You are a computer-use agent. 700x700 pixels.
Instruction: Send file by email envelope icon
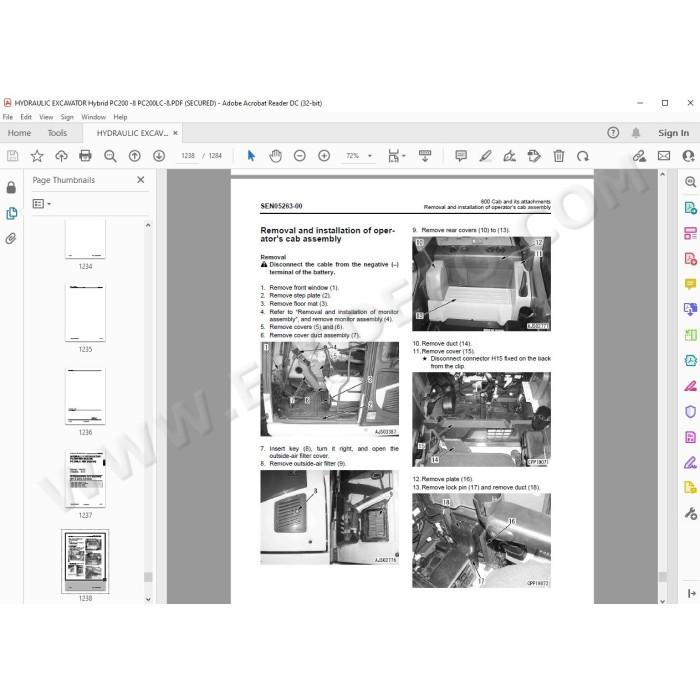(x=664, y=156)
